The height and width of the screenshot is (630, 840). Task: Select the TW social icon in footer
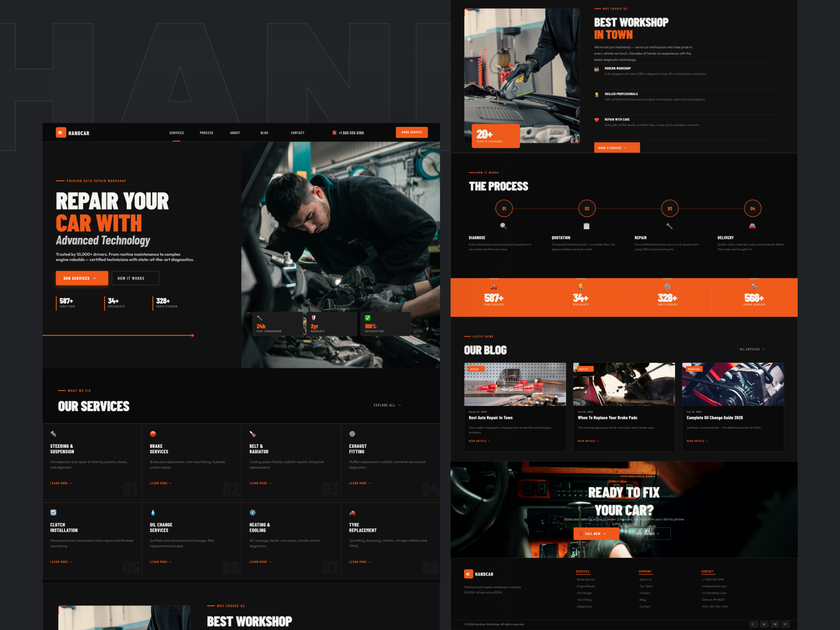(x=775, y=624)
